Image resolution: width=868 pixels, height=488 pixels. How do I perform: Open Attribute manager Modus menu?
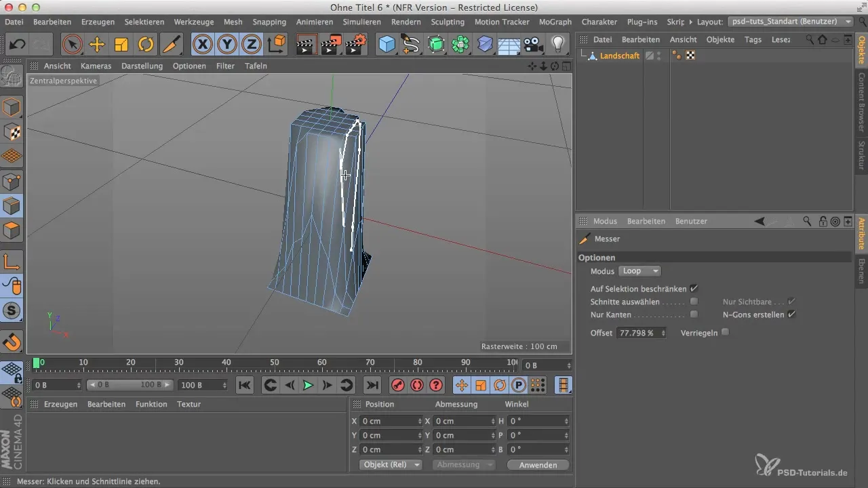(605, 221)
